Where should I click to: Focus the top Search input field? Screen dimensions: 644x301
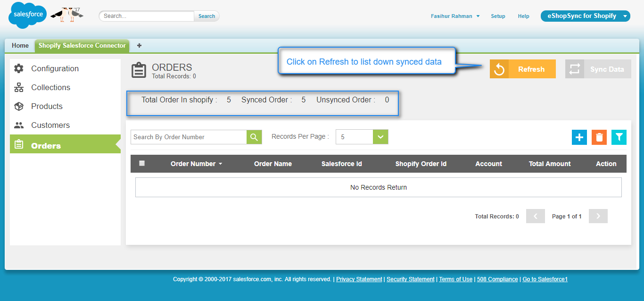(147, 16)
